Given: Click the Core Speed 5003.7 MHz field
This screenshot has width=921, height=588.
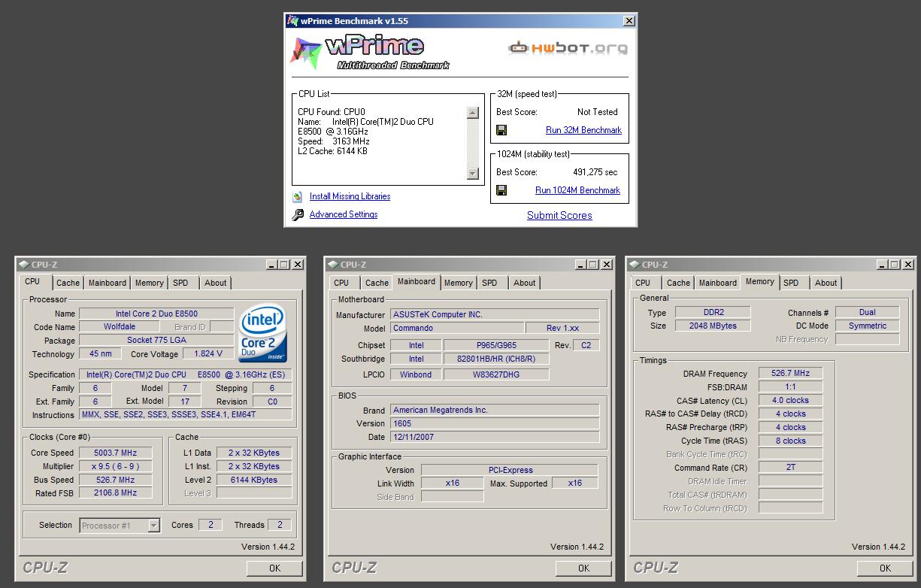Looking at the screenshot, I should 115,453.
